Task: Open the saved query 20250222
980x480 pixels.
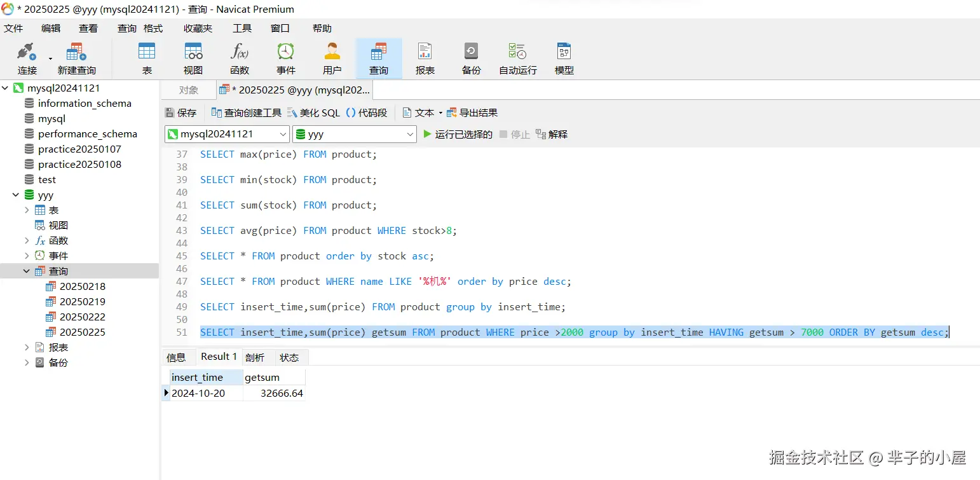Action: pos(83,317)
